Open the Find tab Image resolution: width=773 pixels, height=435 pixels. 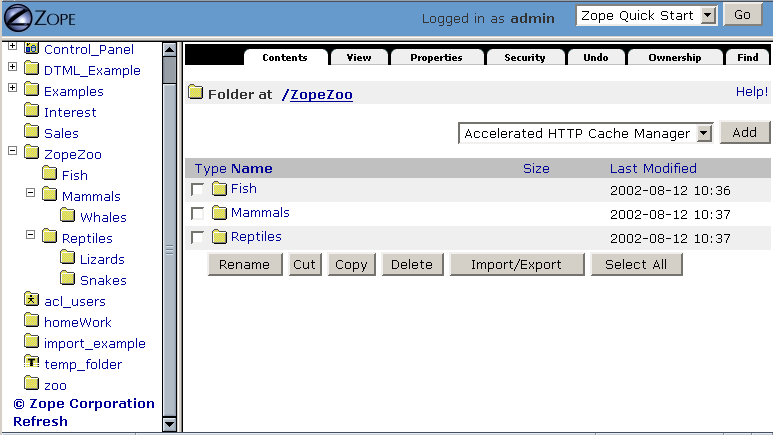point(747,58)
